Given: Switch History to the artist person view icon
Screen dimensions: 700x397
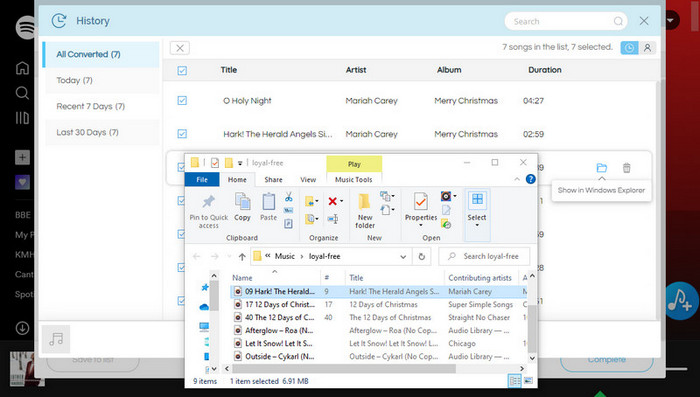Looking at the screenshot, I should point(647,48).
